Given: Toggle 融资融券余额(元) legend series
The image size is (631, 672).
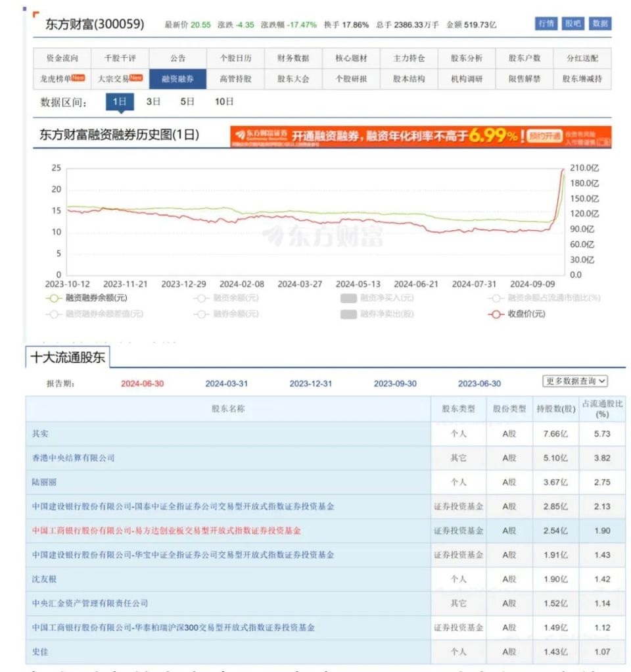Looking at the screenshot, I should point(86,298).
